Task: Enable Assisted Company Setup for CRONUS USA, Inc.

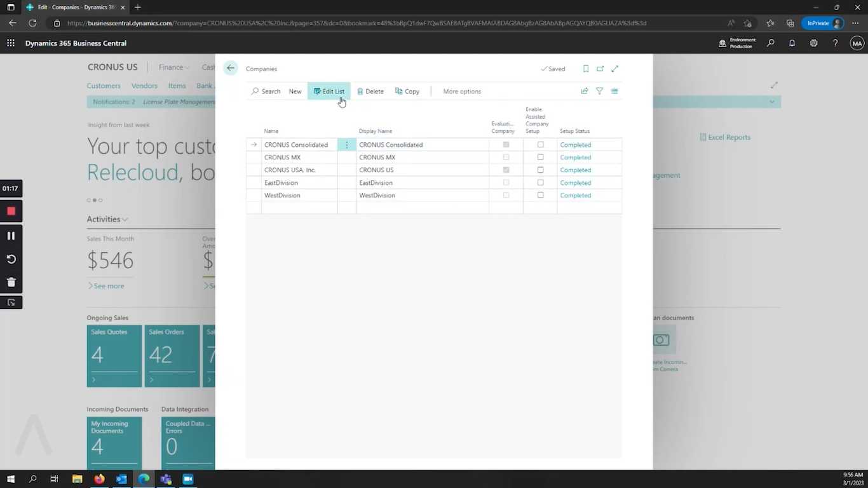Action: coord(540,170)
